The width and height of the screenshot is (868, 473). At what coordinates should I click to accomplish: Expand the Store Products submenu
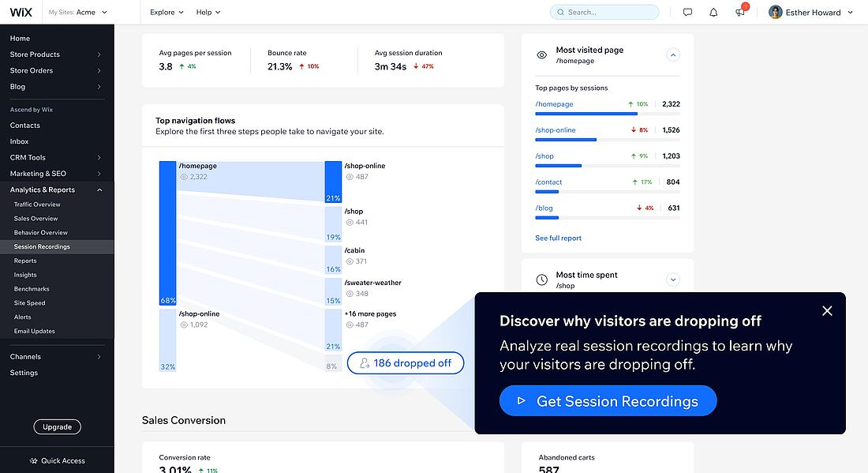click(99, 54)
